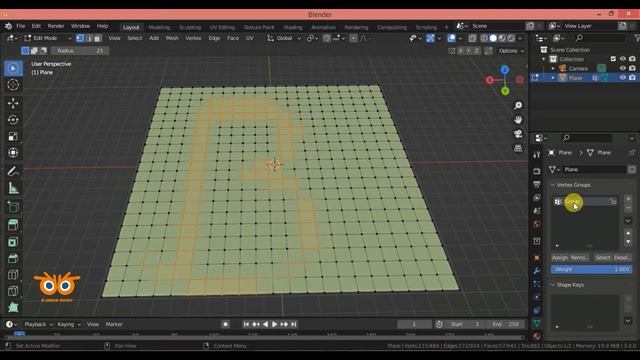Image resolution: width=640 pixels, height=360 pixels.
Task: Click the Select vertex group button
Action: [603, 258]
